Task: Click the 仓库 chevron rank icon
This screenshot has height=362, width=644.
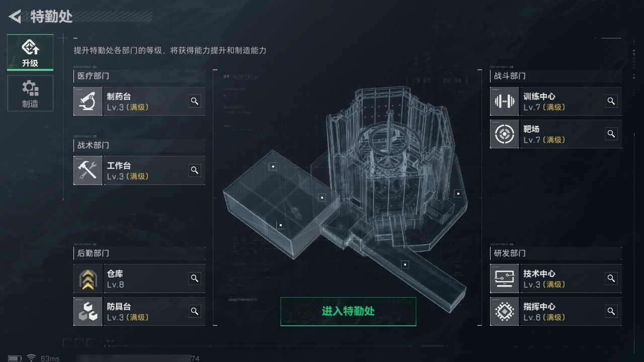Action: click(x=88, y=279)
